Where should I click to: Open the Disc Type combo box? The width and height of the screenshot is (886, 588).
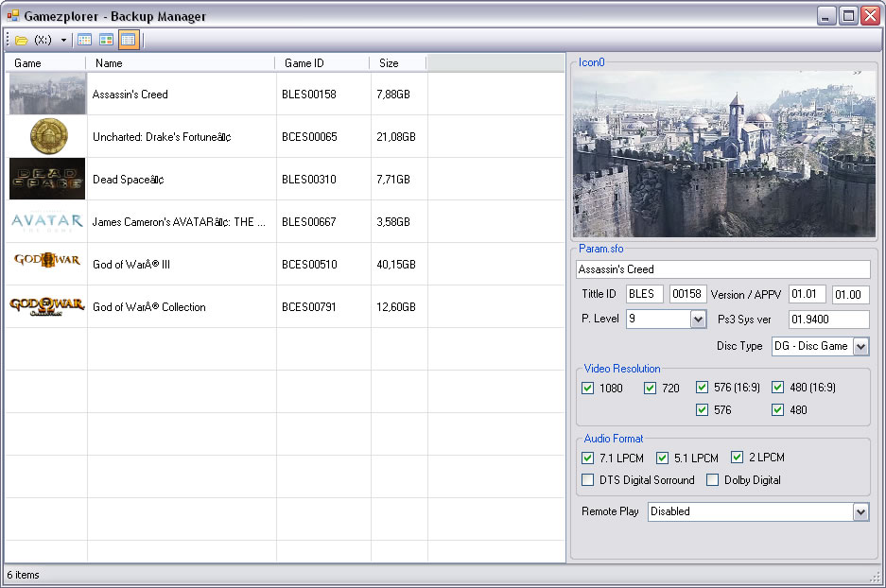click(860, 347)
